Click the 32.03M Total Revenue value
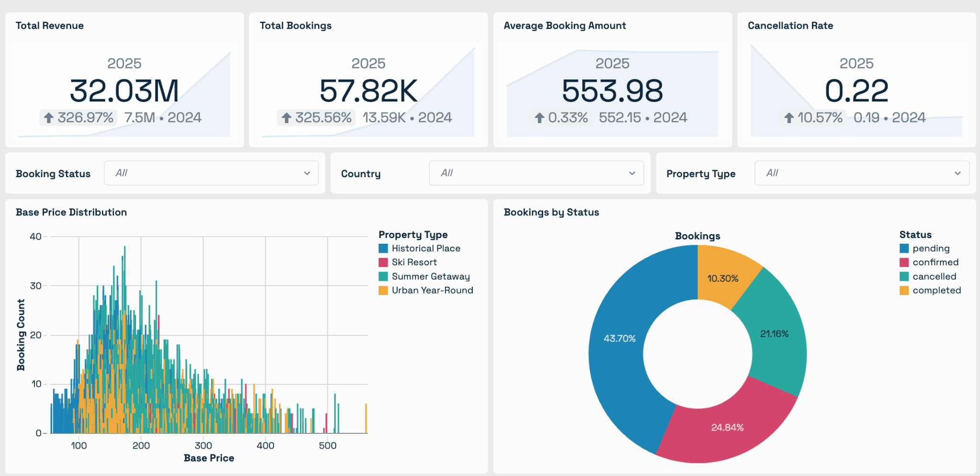Image resolution: width=980 pixels, height=476 pixels. pos(124,91)
